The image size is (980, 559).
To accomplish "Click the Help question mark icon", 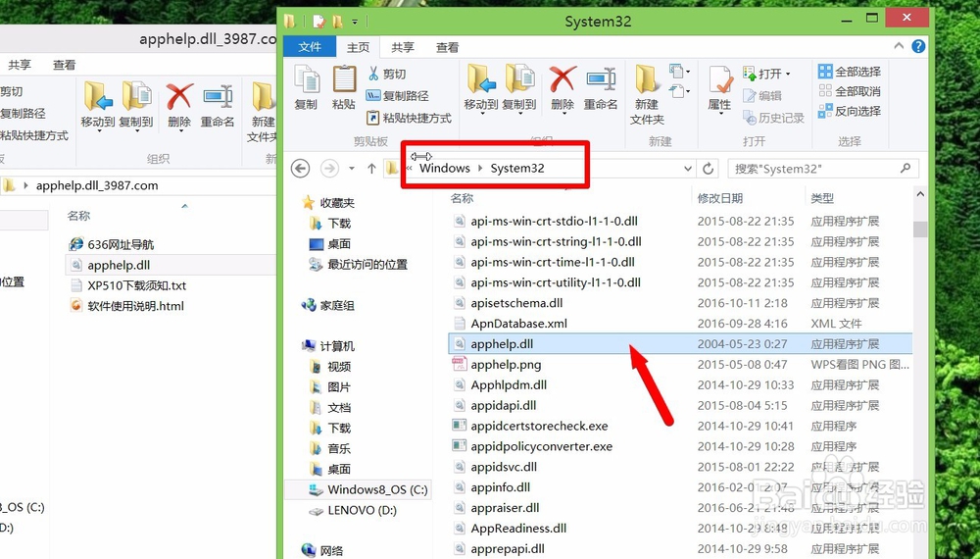I will pyautogui.click(x=918, y=46).
